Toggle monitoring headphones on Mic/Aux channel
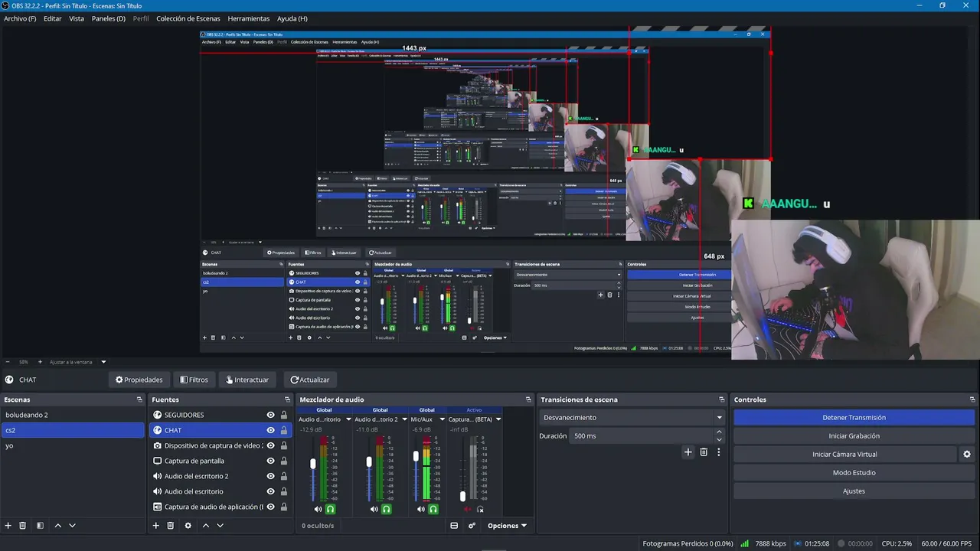 pyautogui.click(x=433, y=509)
